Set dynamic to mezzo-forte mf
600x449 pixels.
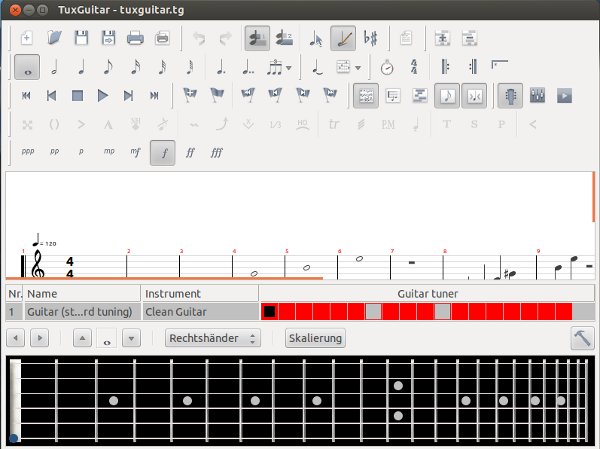click(x=135, y=152)
